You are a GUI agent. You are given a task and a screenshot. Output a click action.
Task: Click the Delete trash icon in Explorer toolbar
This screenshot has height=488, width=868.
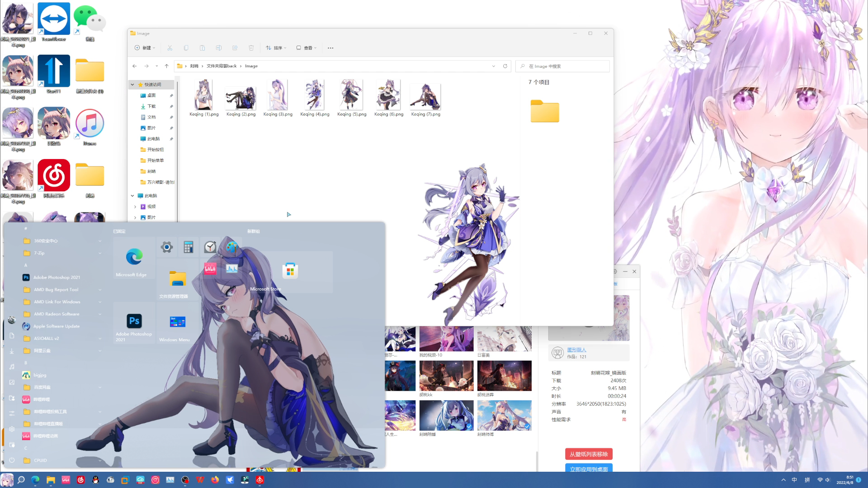coord(251,48)
